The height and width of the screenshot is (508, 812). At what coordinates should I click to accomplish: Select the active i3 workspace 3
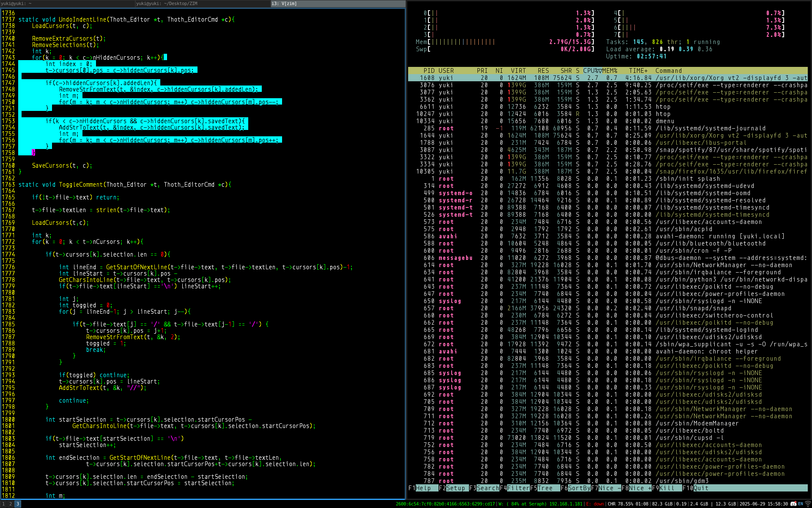tap(18, 504)
